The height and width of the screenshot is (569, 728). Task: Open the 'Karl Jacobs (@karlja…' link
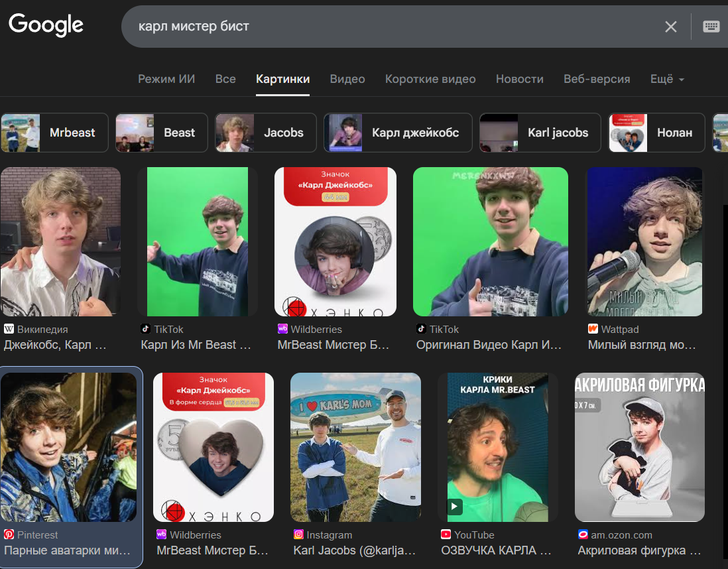355,550
